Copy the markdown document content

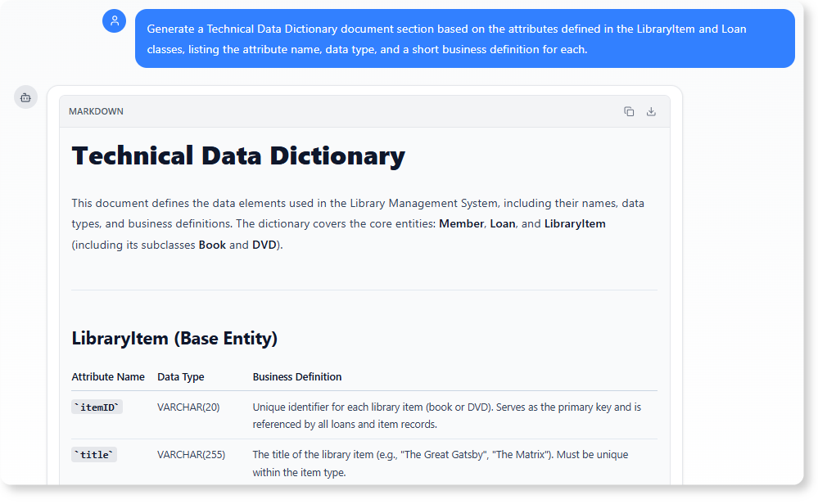click(x=629, y=110)
